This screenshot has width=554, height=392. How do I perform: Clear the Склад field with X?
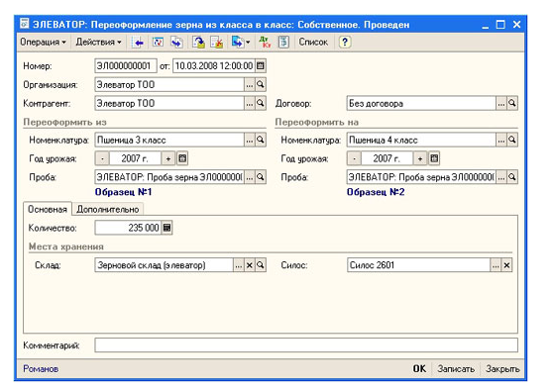click(x=250, y=265)
